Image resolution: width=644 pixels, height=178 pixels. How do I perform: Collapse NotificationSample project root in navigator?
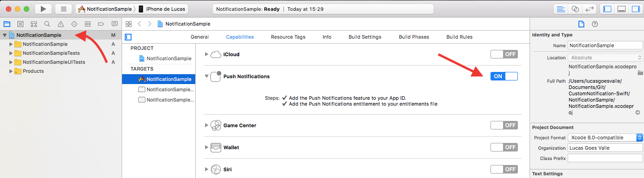click(x=4, y=35)
